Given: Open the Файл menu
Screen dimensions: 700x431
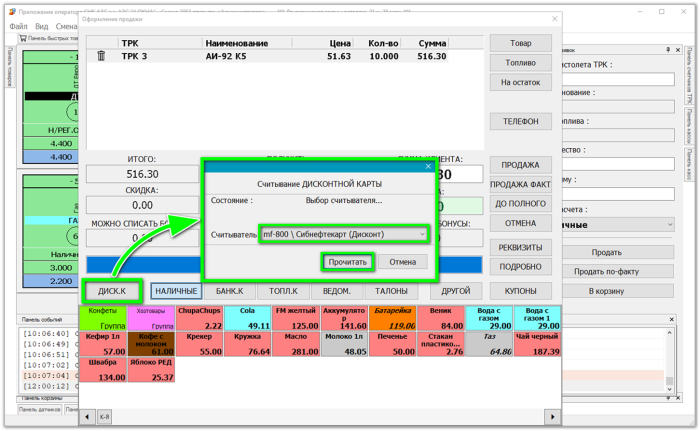Looking at the screenshot, I should 18,26.
